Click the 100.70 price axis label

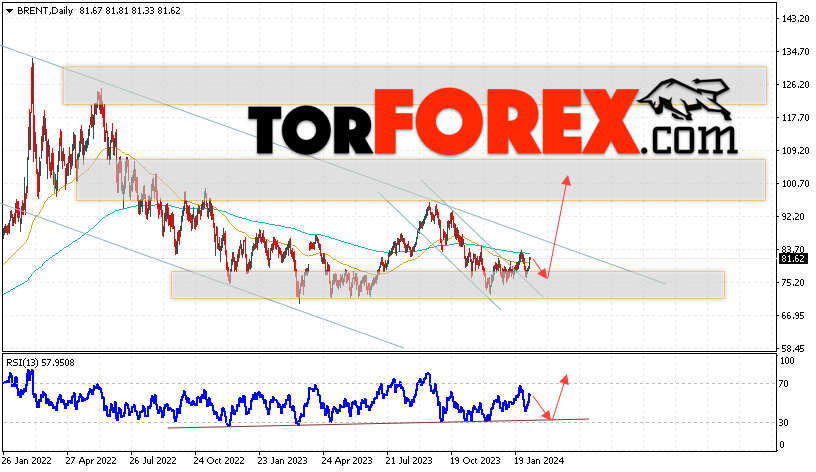point(796,184)
